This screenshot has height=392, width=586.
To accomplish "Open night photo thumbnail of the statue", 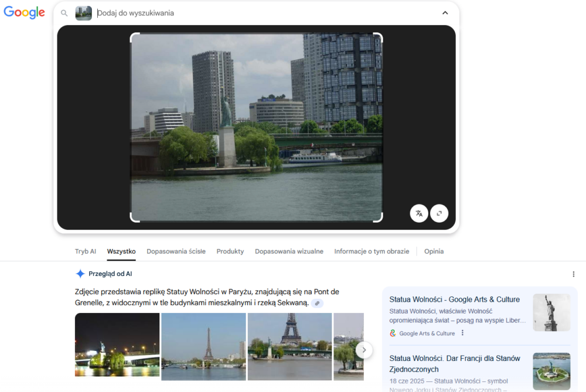I will tap(117, 345).
